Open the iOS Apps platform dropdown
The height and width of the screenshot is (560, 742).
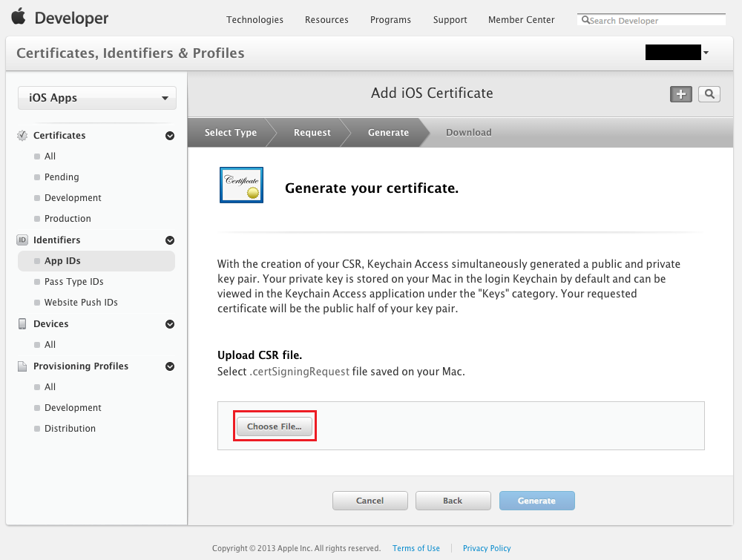tap(97, 98)
